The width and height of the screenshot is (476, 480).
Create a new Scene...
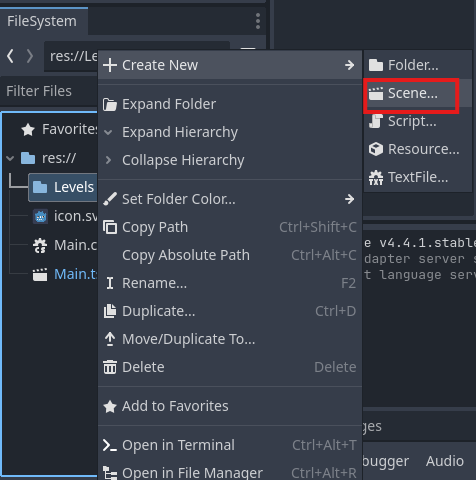click(418, 93)
